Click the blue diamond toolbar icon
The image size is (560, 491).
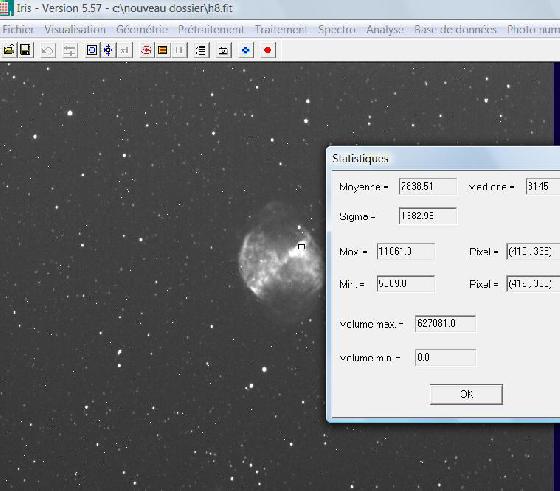[x=246, y=50]
